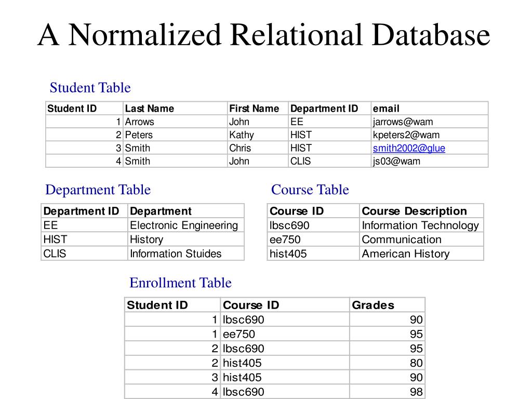The image size is (532, 399).
Task: Click the American History course cell
Action: pyautogui.click(x=421, y=254)
